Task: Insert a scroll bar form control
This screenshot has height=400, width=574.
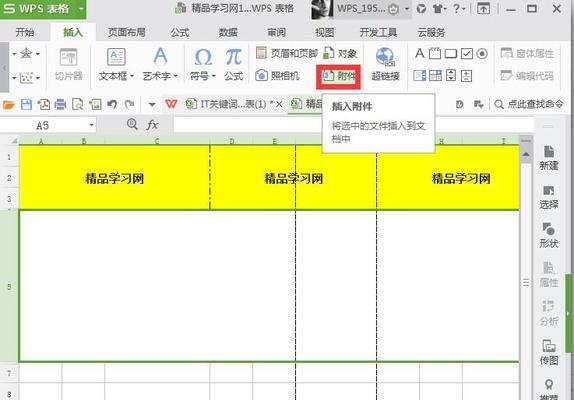Action: (451, 76)
